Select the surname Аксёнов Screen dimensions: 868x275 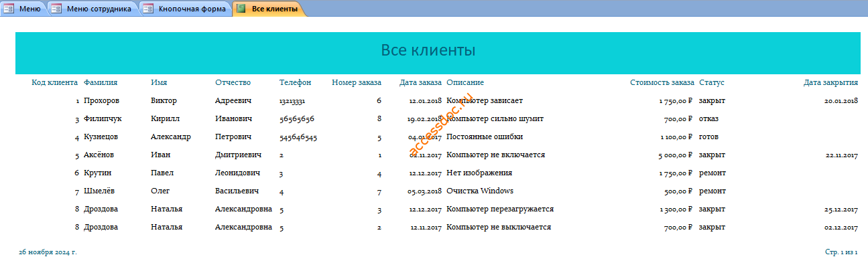(x=99, y=155)
